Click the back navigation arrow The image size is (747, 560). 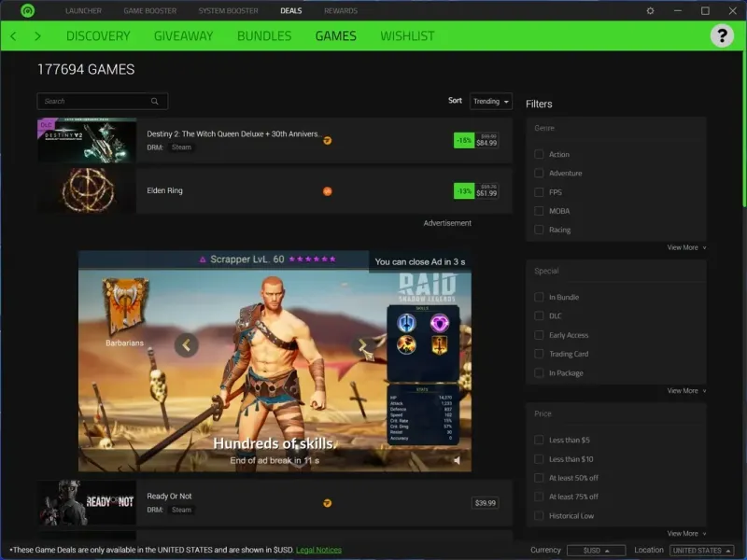[x=13, y=35]
